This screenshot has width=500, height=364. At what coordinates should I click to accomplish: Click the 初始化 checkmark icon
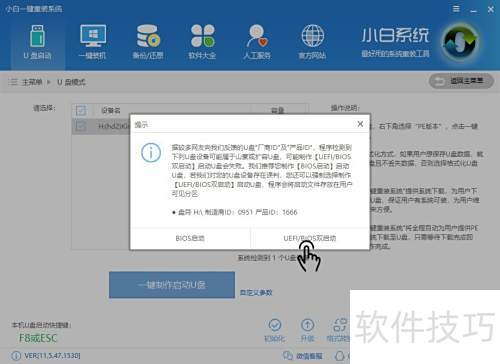[275, 325]
